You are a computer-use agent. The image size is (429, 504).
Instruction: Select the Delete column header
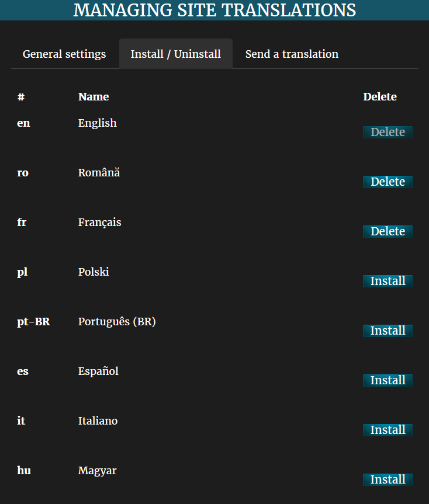pyautogui.click(x=380, y=97)
